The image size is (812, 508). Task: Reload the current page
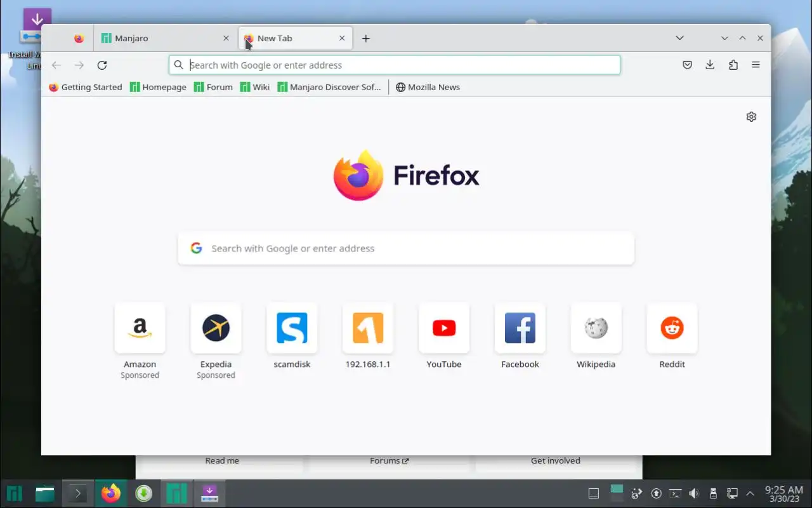click(x=102, y=65)
